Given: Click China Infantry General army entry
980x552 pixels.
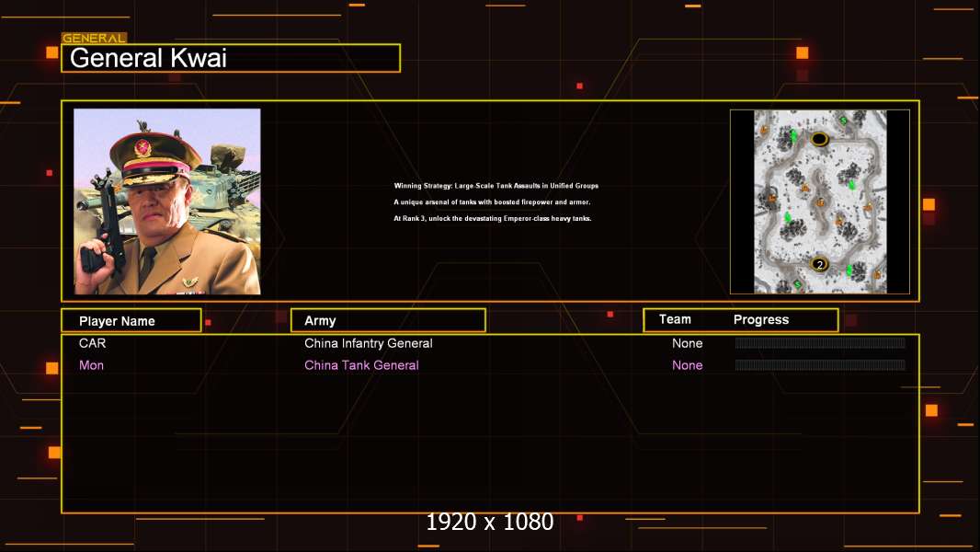Looking at the screenshot, I should 368,343.
